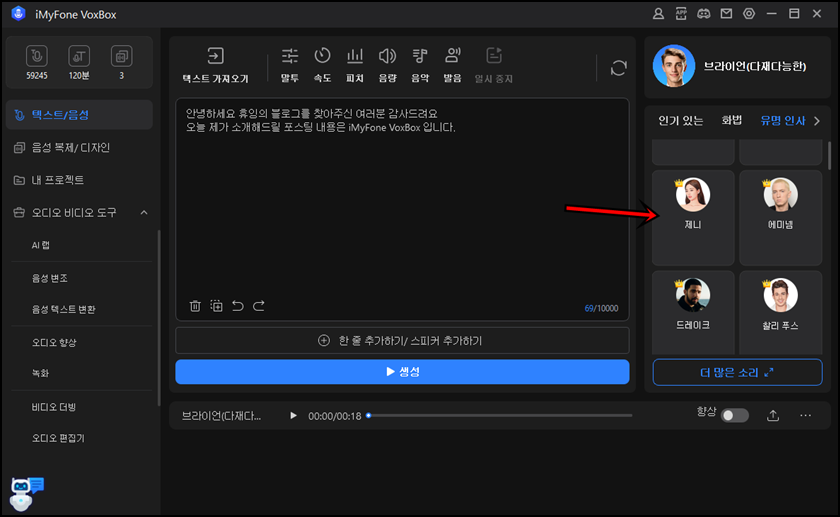Open the user account icon in the title bar

(x=658, y=14)
